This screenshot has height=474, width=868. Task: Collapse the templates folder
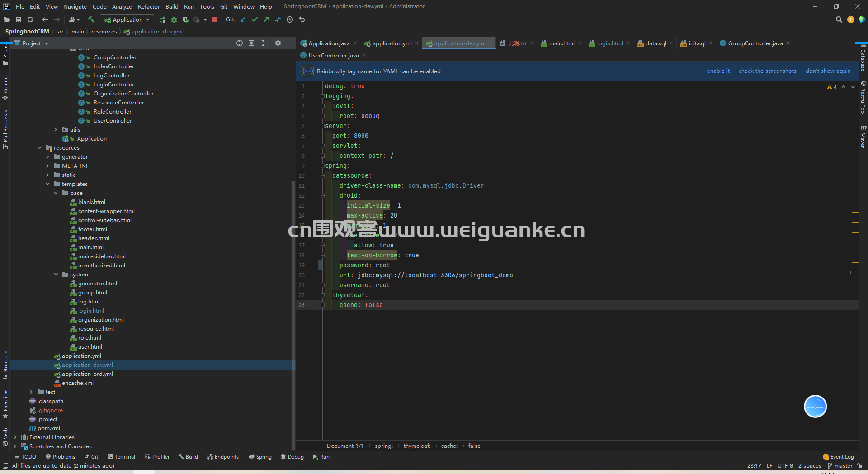pyautogui.click(x=48, y=184)
